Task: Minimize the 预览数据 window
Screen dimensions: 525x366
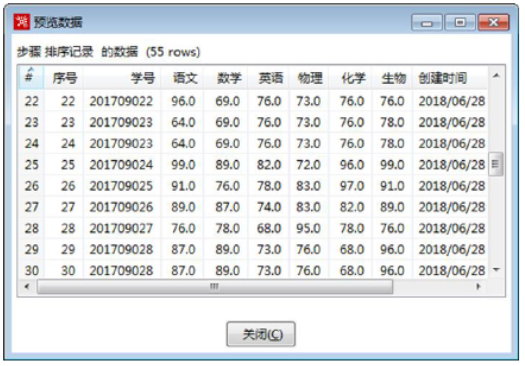Action: click(x=427, y=23)
